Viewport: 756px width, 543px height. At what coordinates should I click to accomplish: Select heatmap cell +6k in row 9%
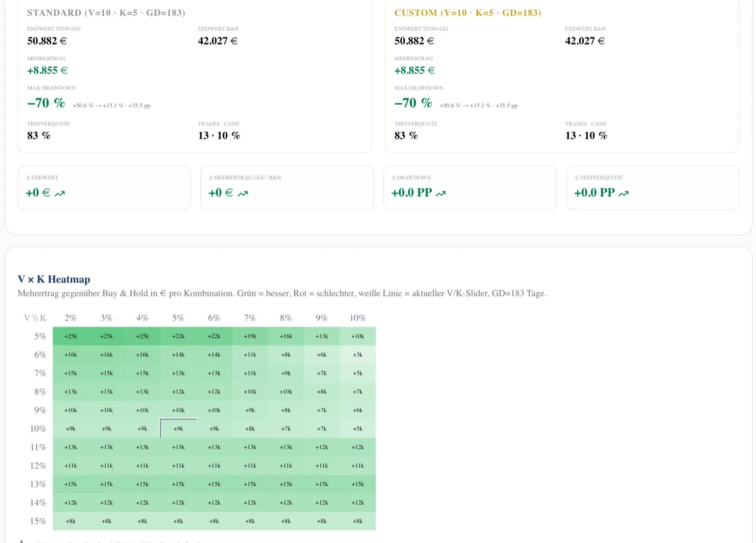click(x=357, y=410)
